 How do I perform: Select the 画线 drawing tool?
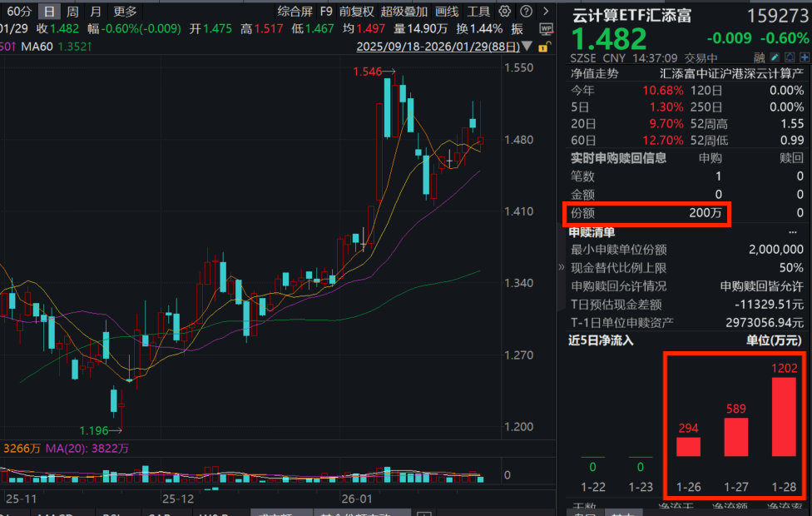(447, 11)
